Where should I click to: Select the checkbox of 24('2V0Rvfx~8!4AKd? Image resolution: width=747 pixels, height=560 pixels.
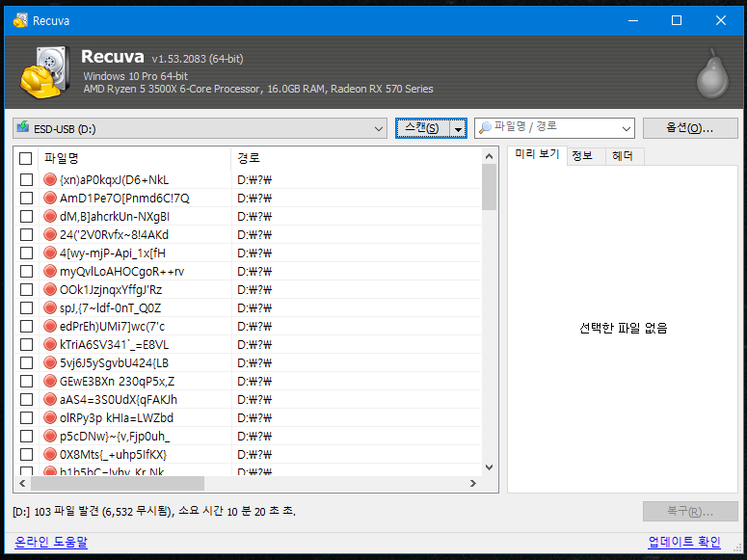(x=27, y=234)
